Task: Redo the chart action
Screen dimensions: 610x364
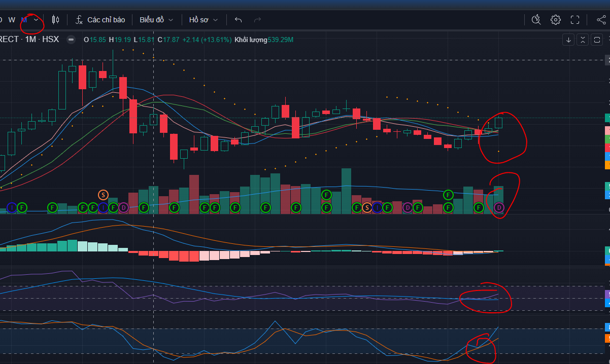Action: coord(257,20)
